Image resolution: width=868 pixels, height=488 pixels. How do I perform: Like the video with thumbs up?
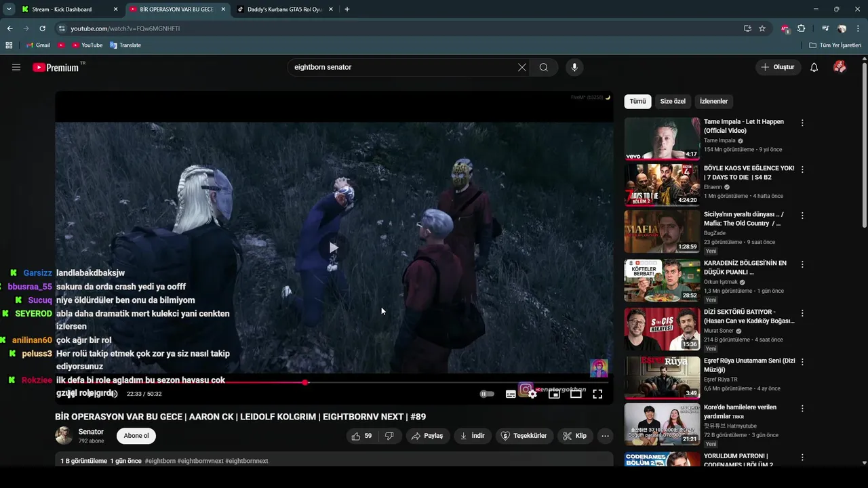coord(361,436)
